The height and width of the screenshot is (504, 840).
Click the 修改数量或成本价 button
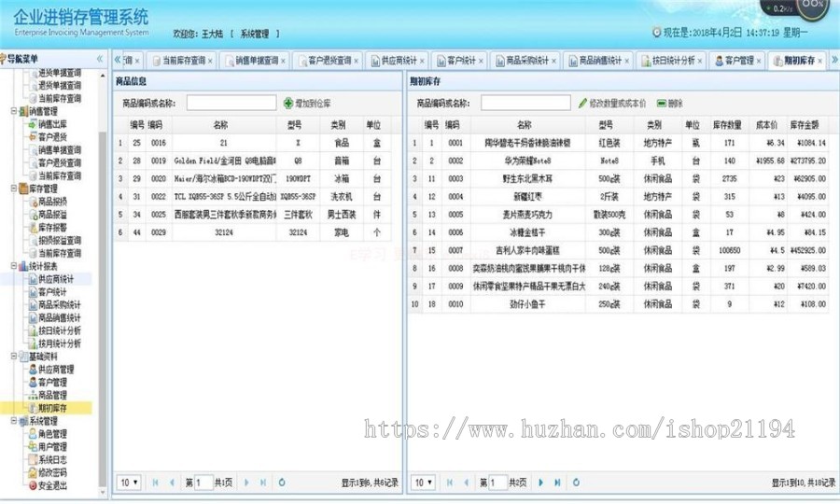tap(612, 104)
